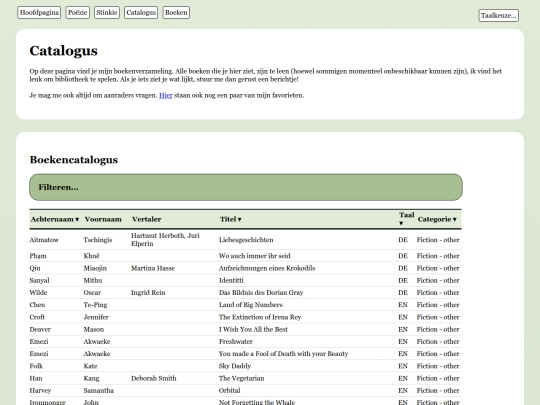Viewport: 540px width, 405px height.
Task: Click the first name 'Miaojin'
Action: coord(95,268)
